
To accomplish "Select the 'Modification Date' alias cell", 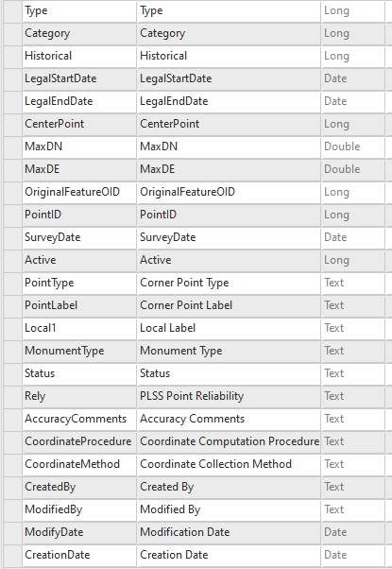I will [x=229, y=532].
